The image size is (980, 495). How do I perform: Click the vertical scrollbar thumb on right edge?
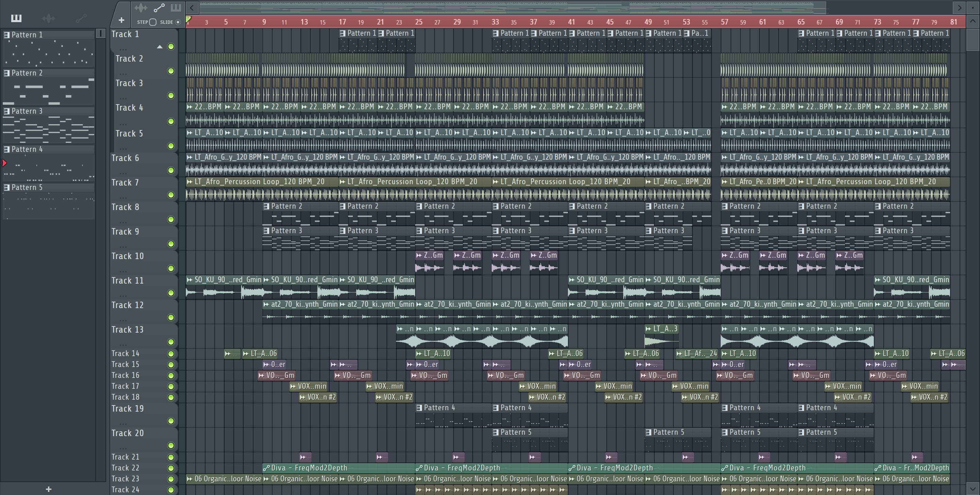click(973, 39)
